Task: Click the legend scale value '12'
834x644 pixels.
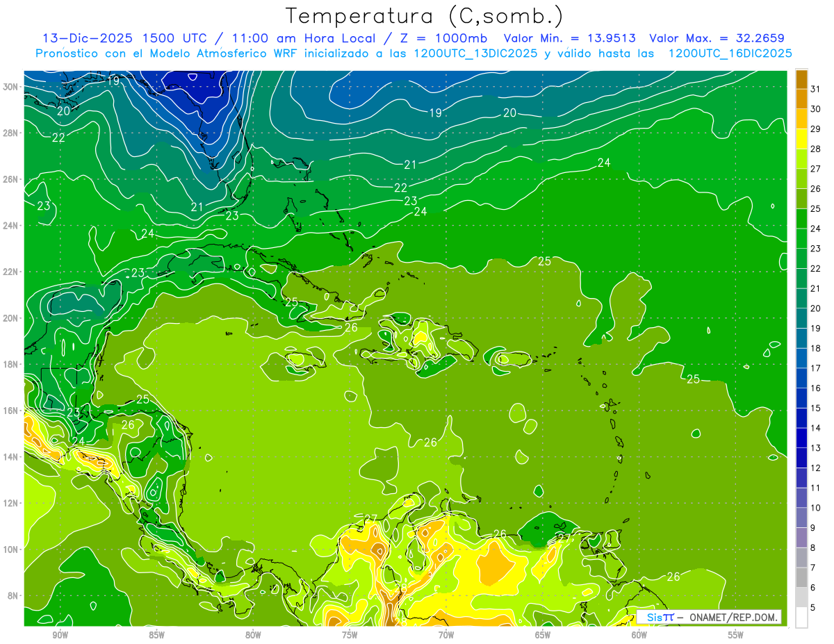Action: [815, 468]
